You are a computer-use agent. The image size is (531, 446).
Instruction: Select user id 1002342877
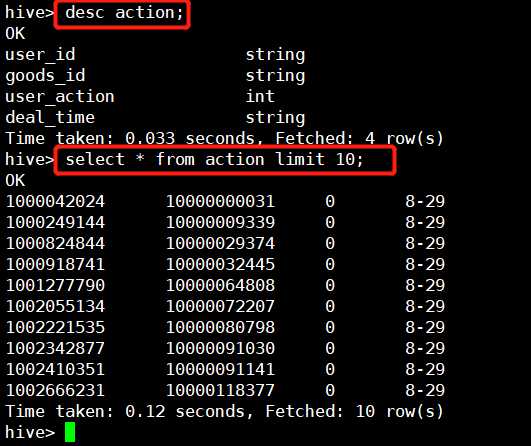pyautogui.click(x=55, y=348)
